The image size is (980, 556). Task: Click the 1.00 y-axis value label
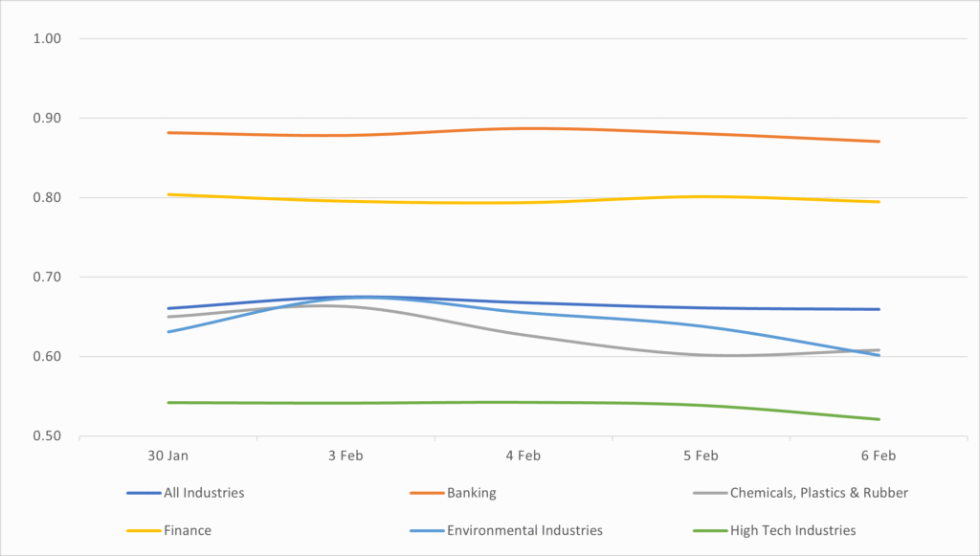pos(47,39)
